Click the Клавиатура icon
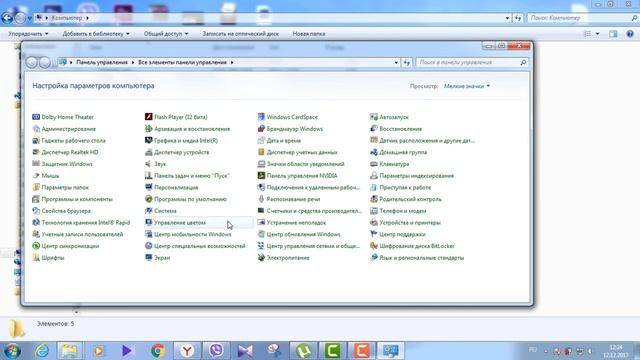Image resolution: width=640 pixels, height=360 pixels. pos(374,164)
